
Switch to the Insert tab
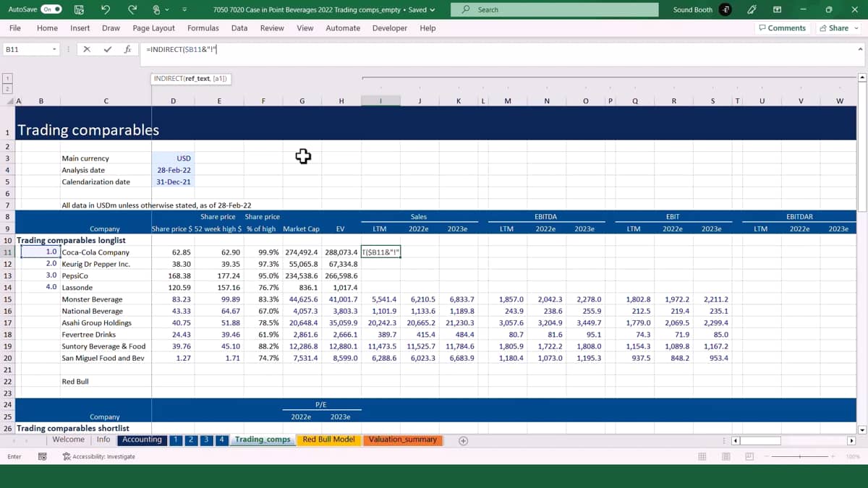(x=80, y=28)
